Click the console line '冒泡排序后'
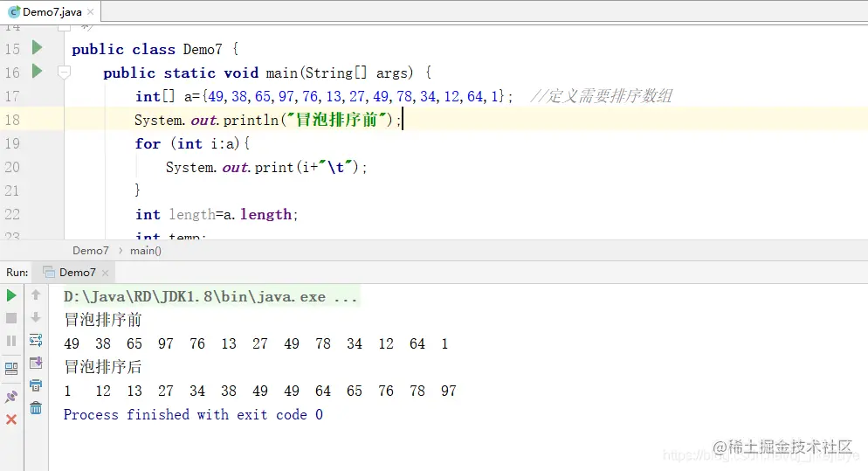Viewport: 868px width, 471px height. 103,367
